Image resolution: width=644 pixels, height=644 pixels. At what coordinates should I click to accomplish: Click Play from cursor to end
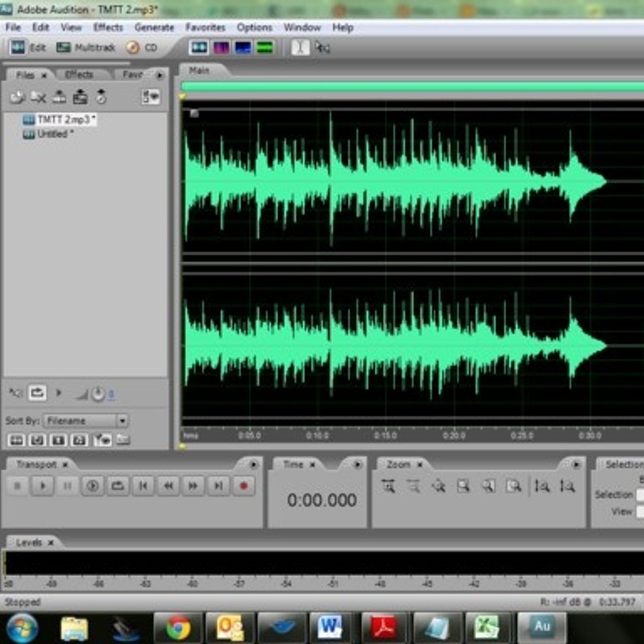(x=92, y=486)
